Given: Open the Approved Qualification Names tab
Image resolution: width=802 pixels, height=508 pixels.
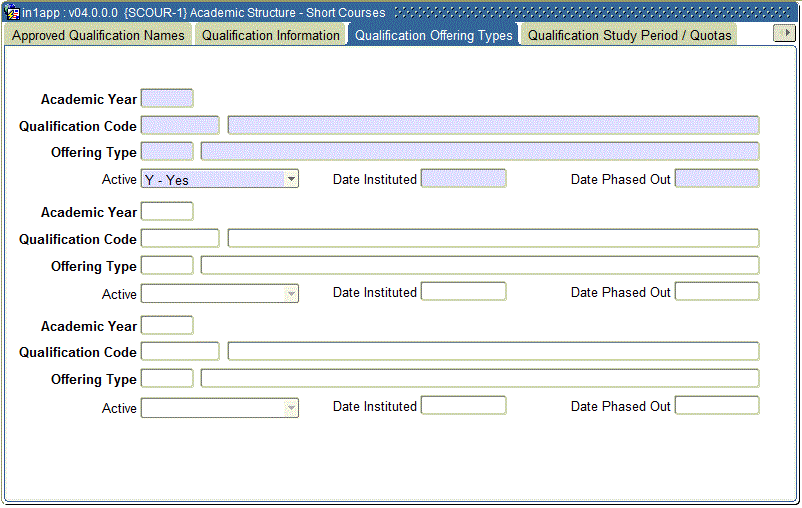Looking at the screenshot, I should 98,35.
